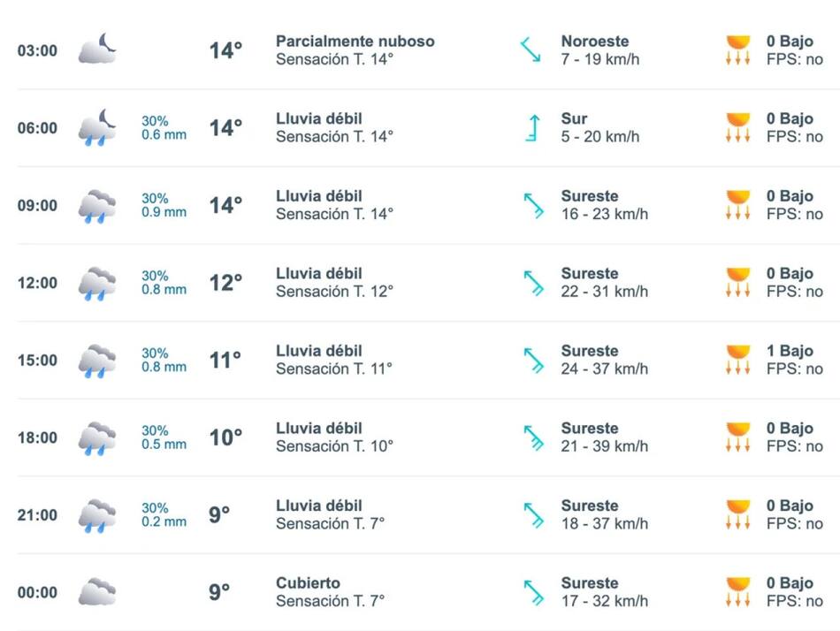Click the Parcialmente nuboso description
The width and height of the screenshot is (840, 631).
(x=355, y=42)
